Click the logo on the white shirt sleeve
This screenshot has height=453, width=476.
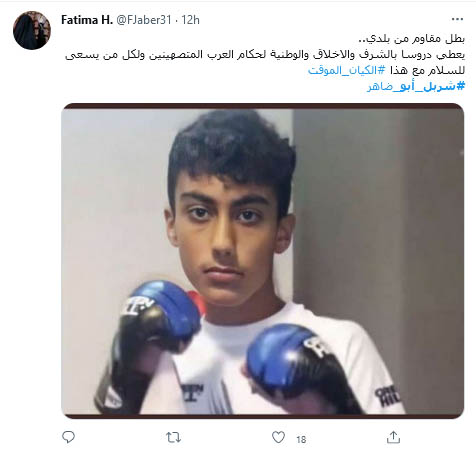(x=386, y=396)
